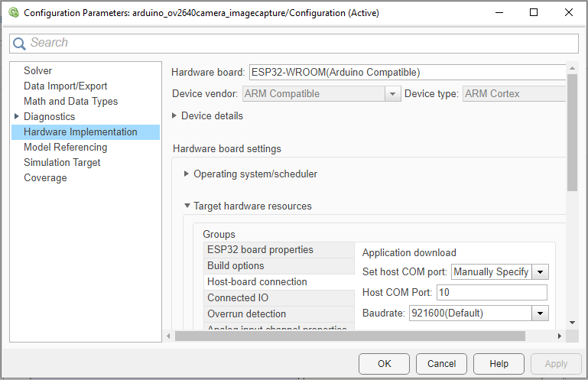The image size is (588, 380).
Task: Select the Build options group
Action: pos(236,265)
